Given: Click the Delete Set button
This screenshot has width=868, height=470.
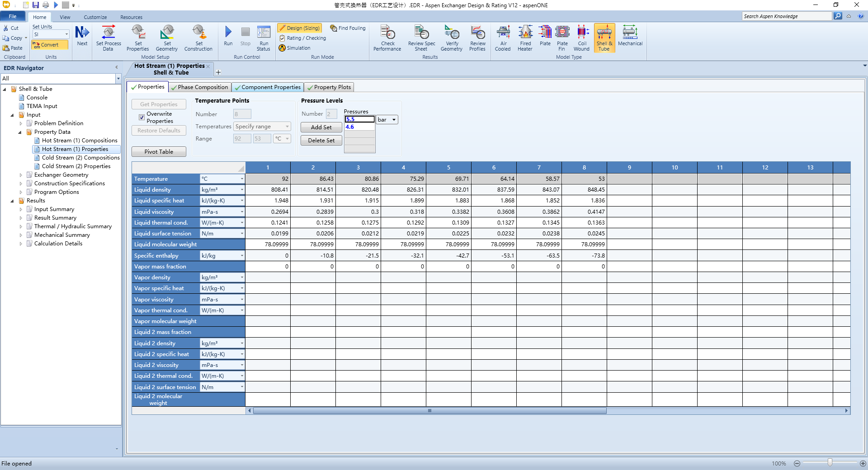Looking at the screenshot, I should (321, 141).
